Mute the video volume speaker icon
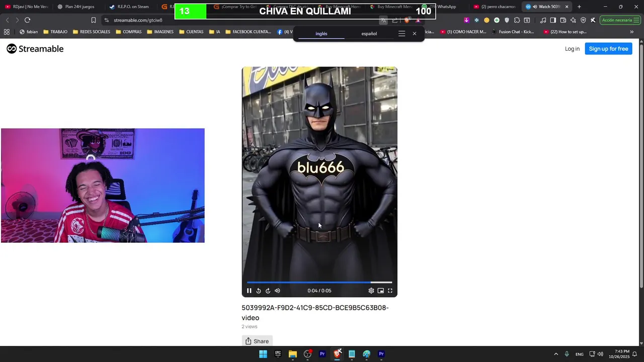Screen dimensions: 644x362 (277, 291)
